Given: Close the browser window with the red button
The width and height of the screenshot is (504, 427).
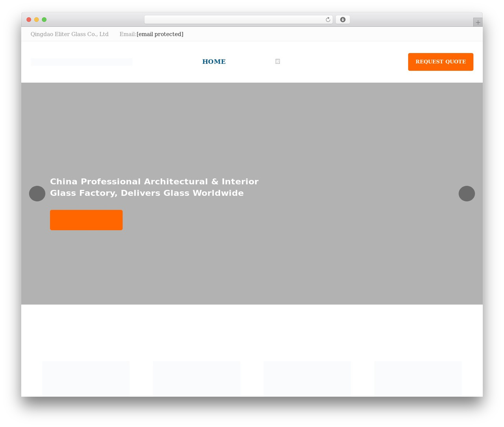Looking at the screenshot, I should [x=29, y=20].
